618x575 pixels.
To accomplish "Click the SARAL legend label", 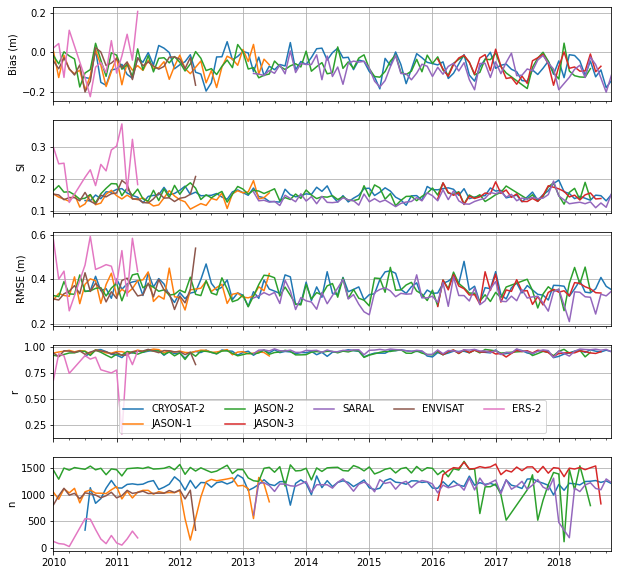I will click(358, 408).
